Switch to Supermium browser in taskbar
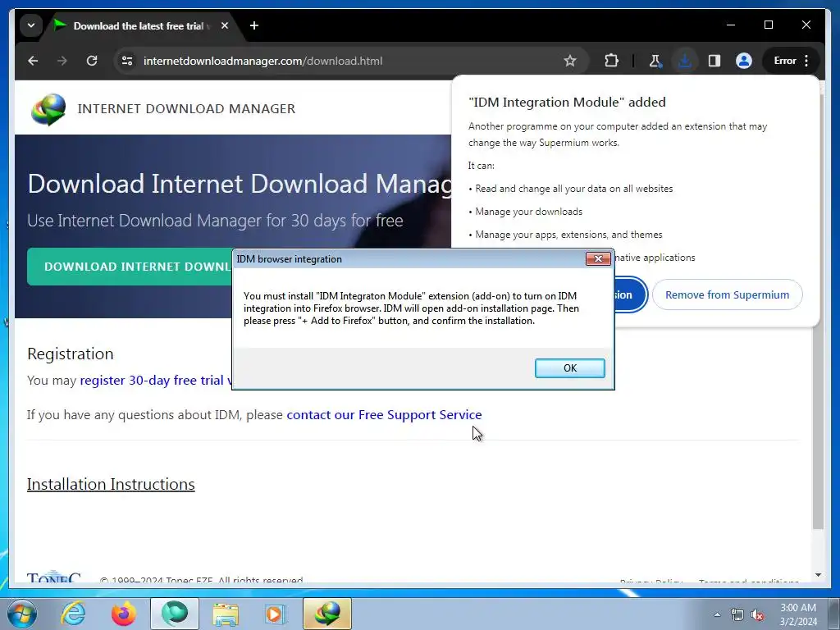840x630 pixels. [x=175, y=614]
